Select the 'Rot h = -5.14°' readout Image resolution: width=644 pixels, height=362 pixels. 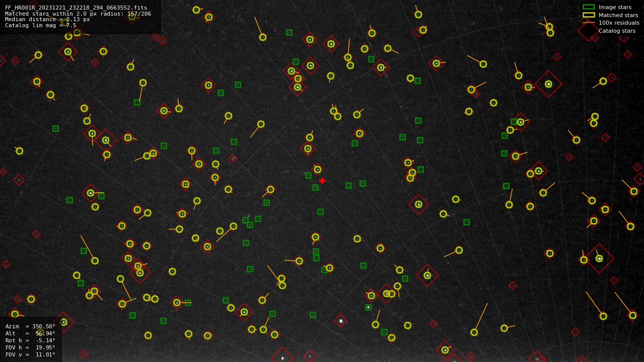tap(30, 340)
